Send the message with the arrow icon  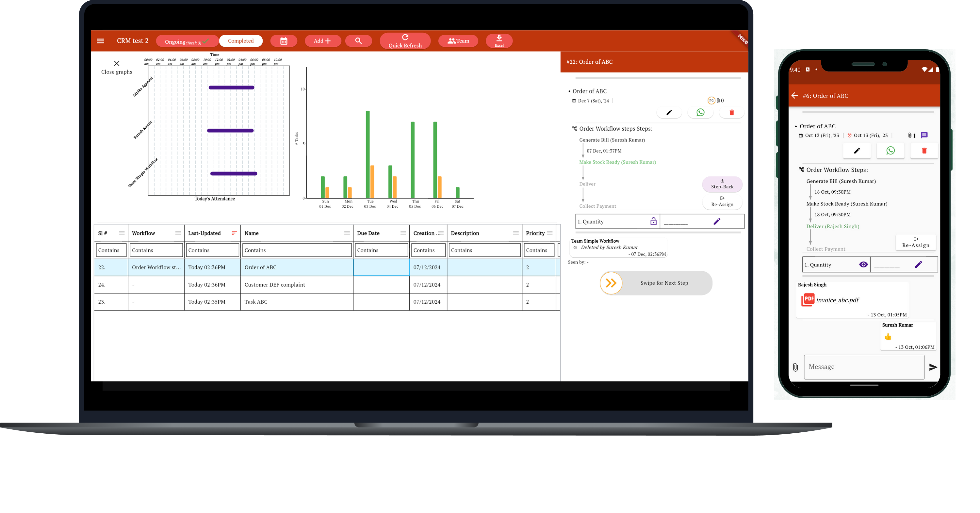933,367
